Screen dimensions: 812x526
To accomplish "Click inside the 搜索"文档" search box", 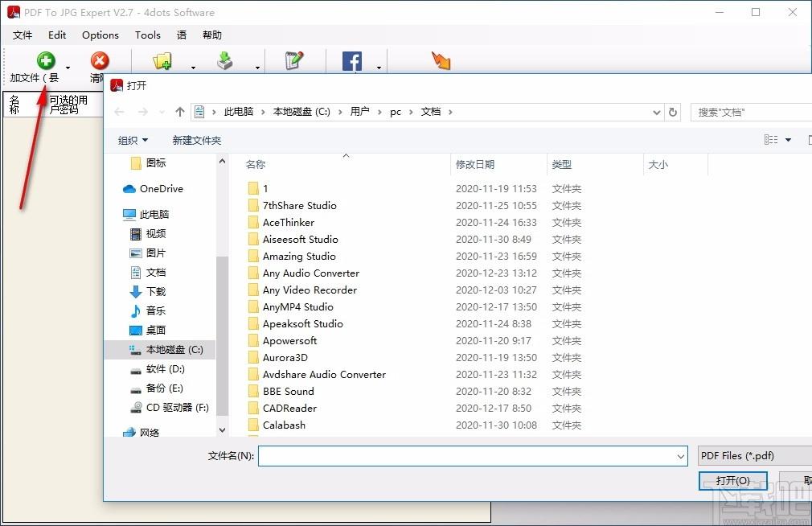I will point(751,113).
